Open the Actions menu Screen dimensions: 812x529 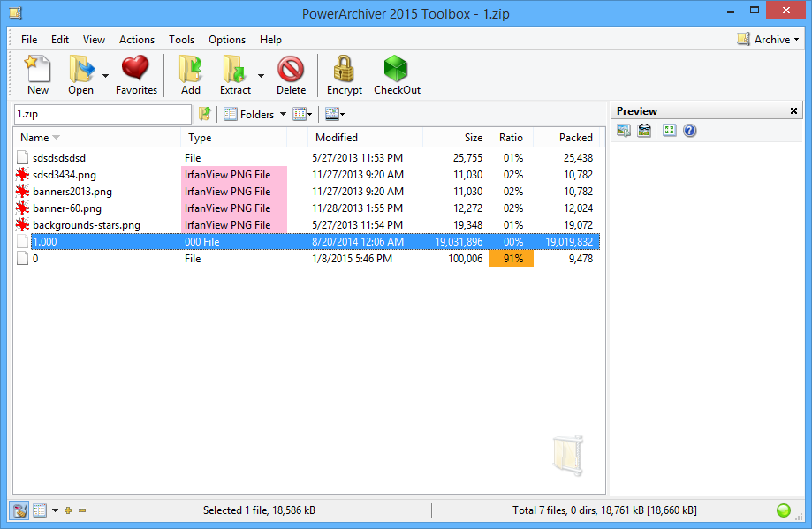(137, 40)
